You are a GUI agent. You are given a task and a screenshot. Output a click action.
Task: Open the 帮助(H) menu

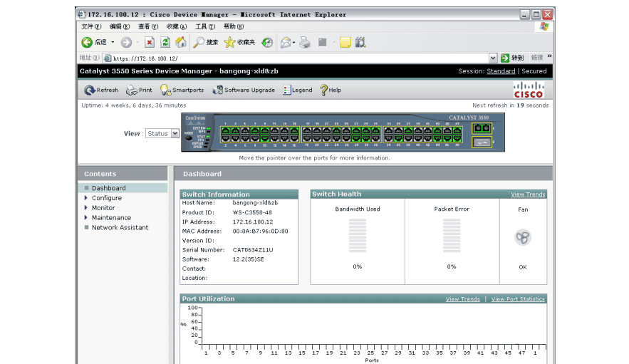coord(234,26)
